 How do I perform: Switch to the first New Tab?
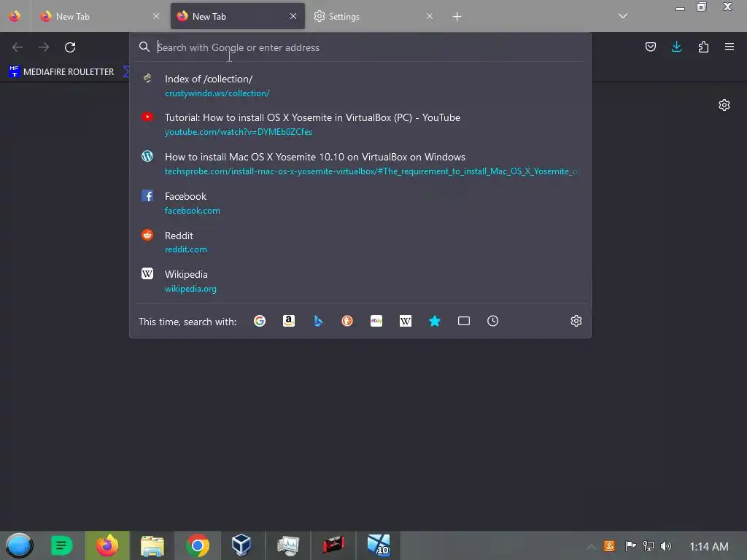(100, 16)
